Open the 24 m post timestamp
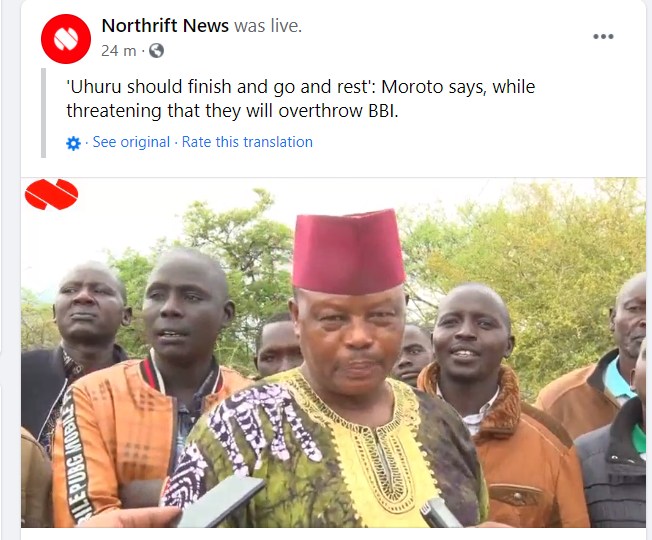Image resolution: width=652 pixels, height=540 pixels. point(119,51)
